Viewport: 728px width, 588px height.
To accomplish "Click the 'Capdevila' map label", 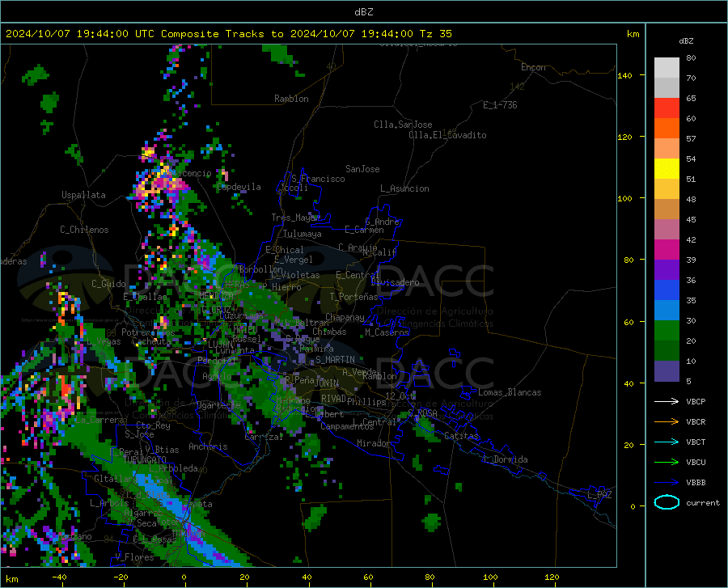I will click(239, 187).
